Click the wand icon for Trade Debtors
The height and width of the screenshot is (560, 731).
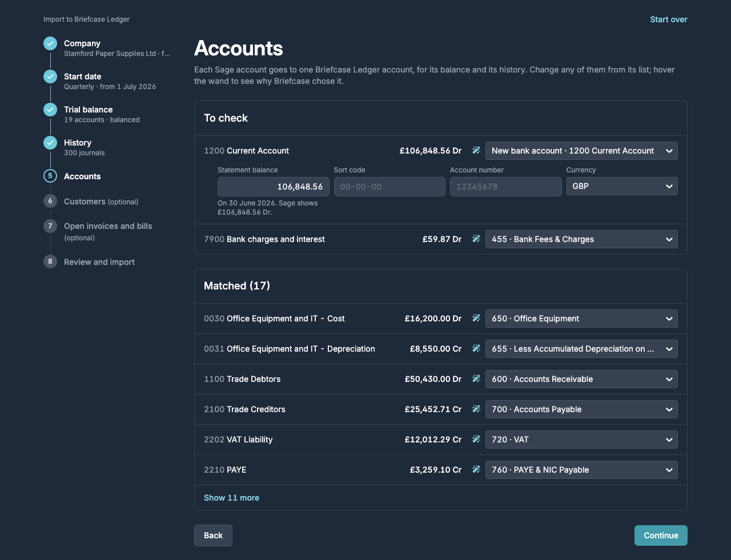(x=476, y=379)
